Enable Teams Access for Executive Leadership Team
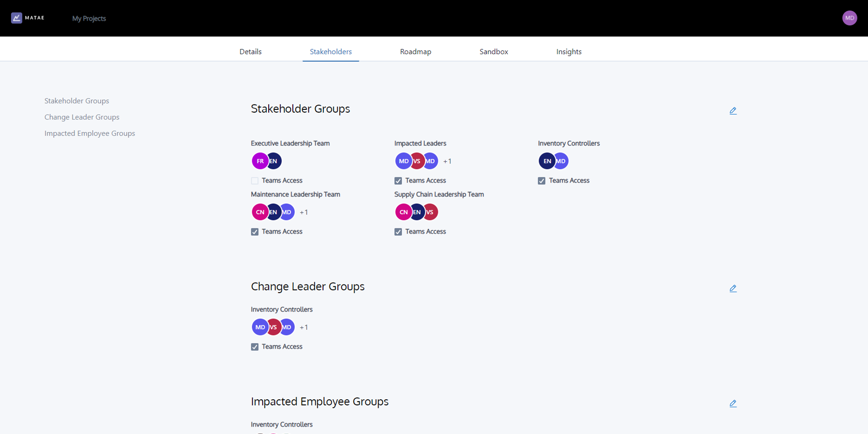868x434 pixels. (254, 181)
